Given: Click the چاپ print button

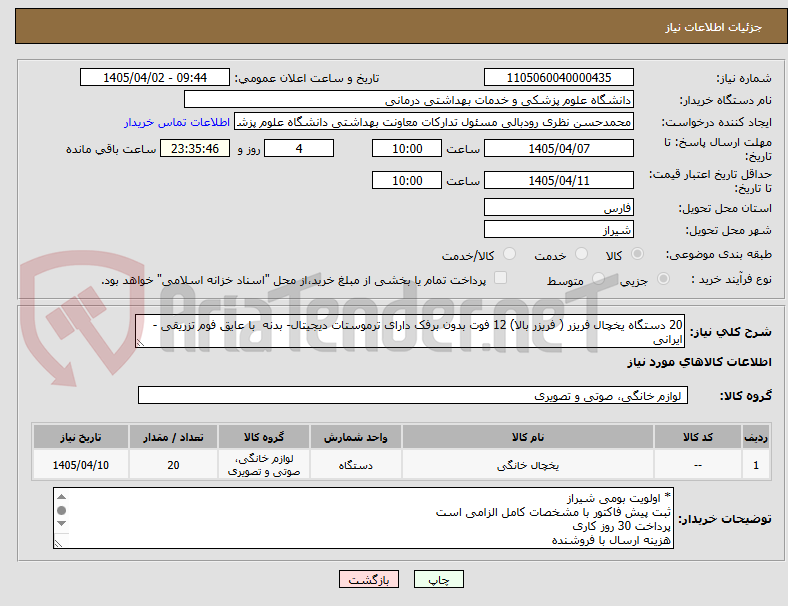Looking at the screenshot, I should point(438,579).
